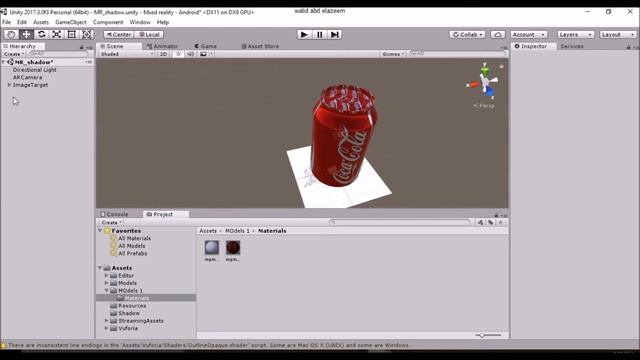Open the Layers dropdown
Image resolution: width=640 pixels, height=360 pixels.
pos(576,35)
